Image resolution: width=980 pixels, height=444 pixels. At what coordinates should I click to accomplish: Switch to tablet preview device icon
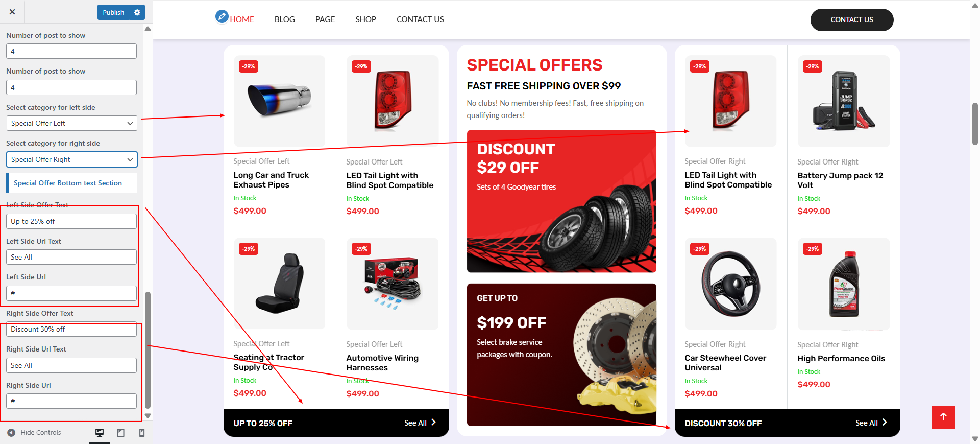[x=121, y=433]
